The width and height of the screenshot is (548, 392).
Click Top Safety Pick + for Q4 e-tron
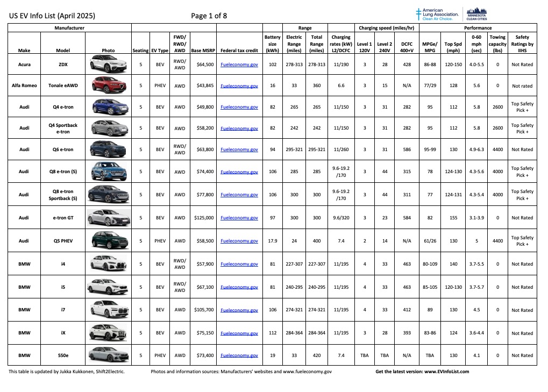pos(522,107)
